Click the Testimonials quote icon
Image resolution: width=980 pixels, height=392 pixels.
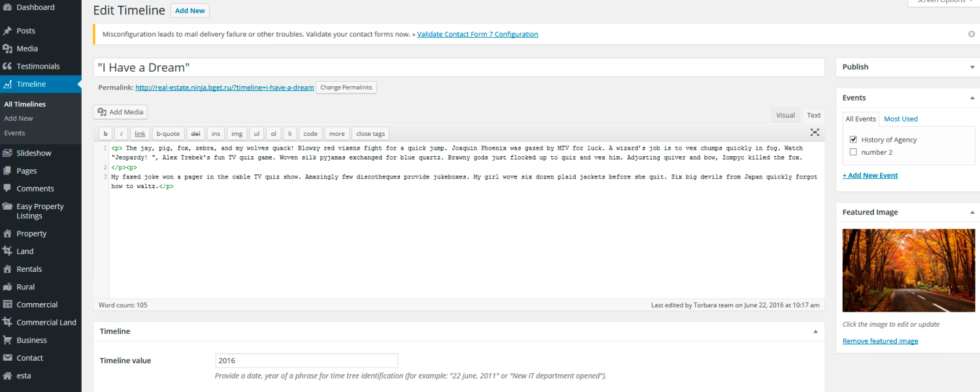pos(8,66)
